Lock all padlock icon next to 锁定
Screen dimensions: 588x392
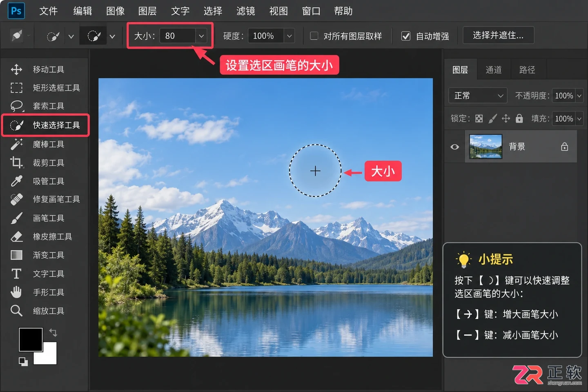[519, 118]
